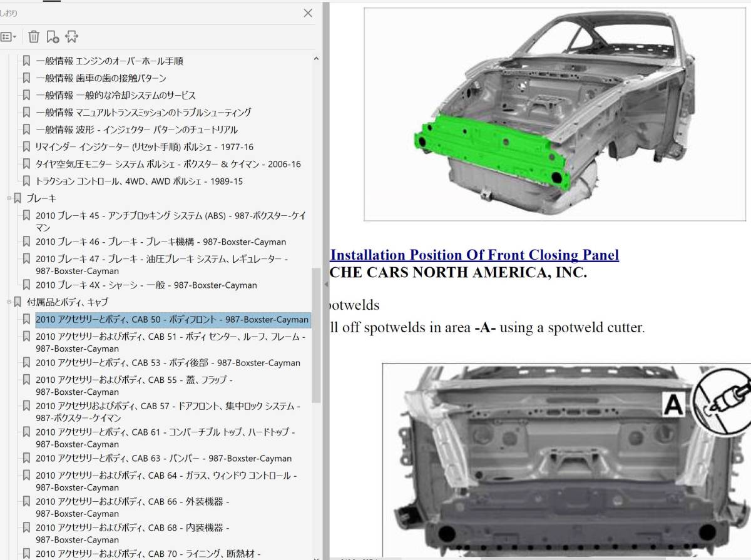Click bookmark icon beside CAB 57 ドアフロント
Screen dimensions: 751x560
coord(26,405)
